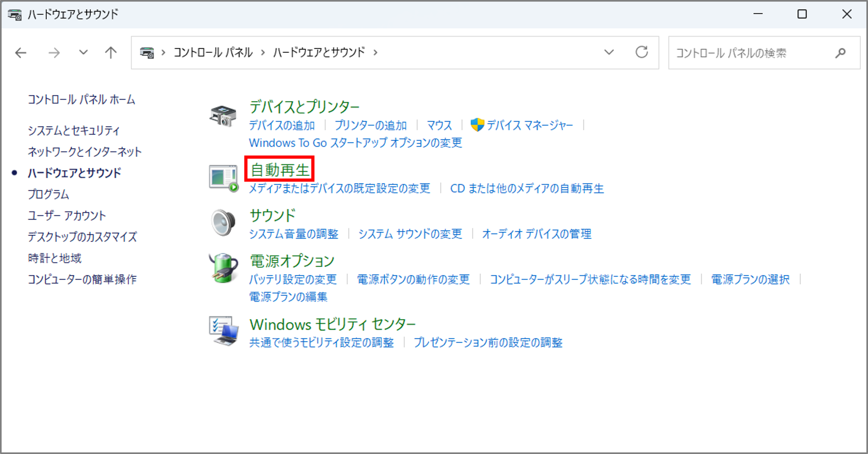
Task: Go to コントロール パネル ホーム
Action: [82, 100]
